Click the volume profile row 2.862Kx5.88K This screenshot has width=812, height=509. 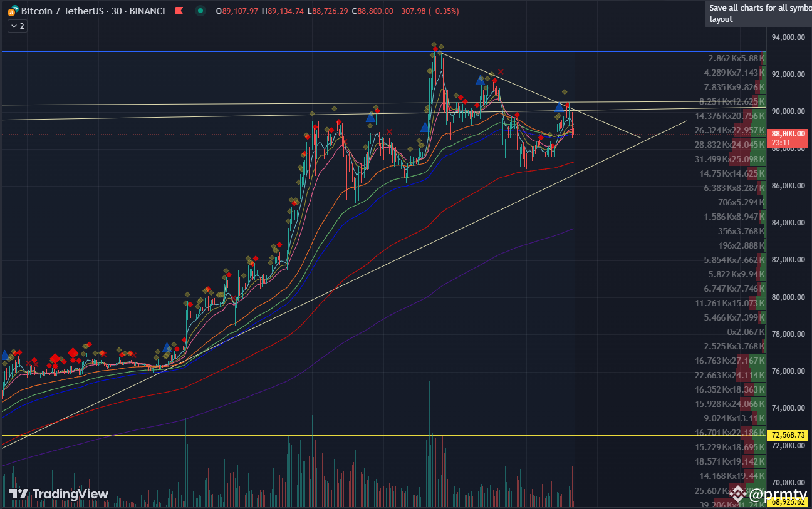[x=736, y=58]
